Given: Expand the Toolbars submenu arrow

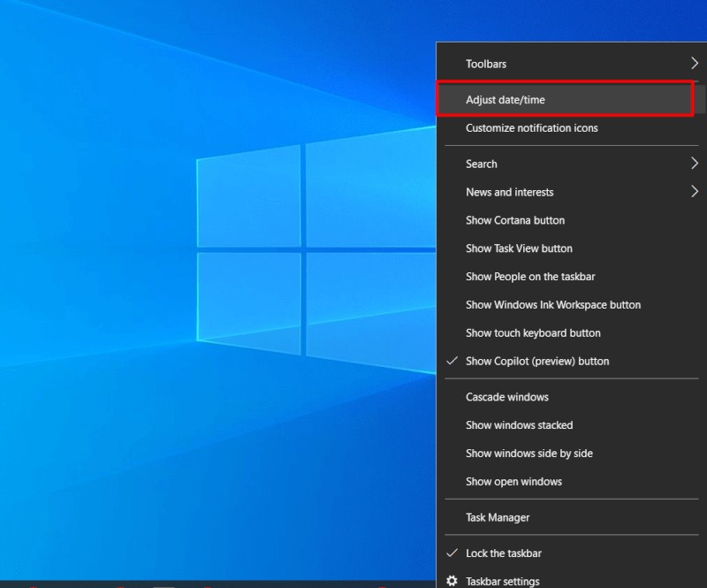Looking at the screenshot, I should (x=695, y=63).
